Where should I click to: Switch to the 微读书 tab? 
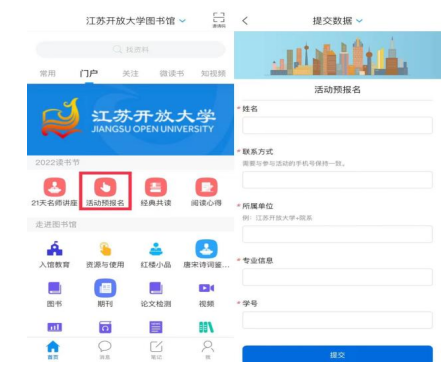pos(172,73)
